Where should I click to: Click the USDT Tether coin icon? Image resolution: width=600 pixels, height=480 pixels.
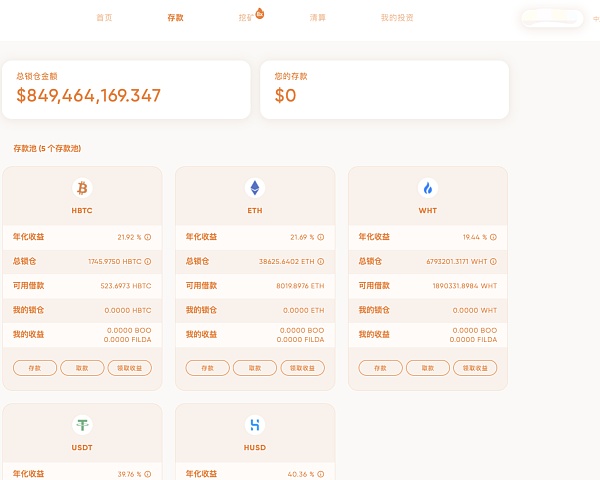(82, 425)
